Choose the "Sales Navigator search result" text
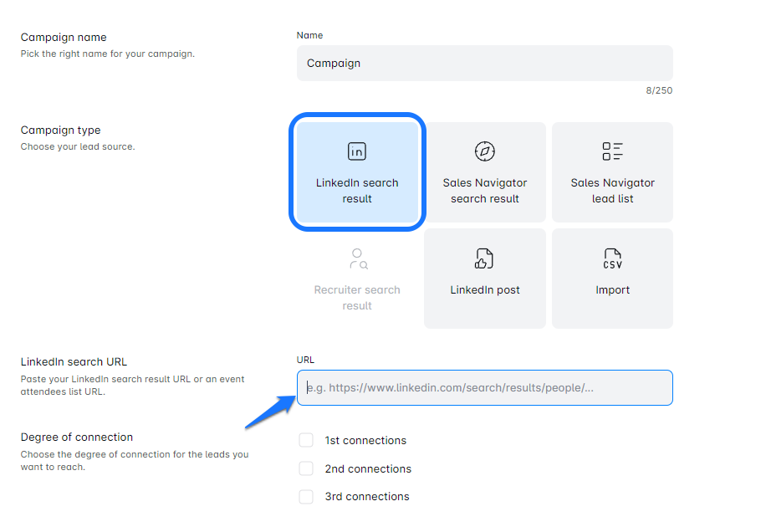Image resolution: width=766 pixels, height=532 pixels. [485, 191]
